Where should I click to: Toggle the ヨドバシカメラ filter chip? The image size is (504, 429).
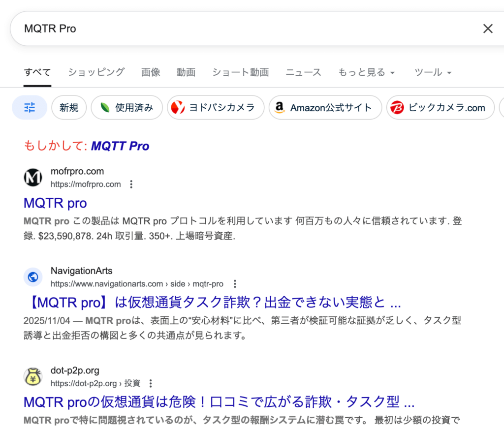tap(216, 108)
